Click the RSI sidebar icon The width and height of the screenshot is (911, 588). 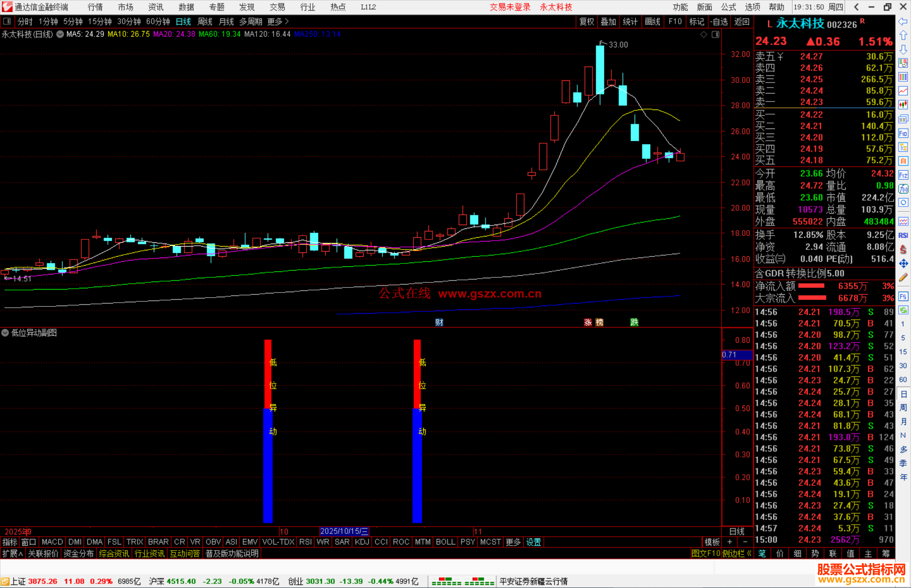[x=903, y=236]
